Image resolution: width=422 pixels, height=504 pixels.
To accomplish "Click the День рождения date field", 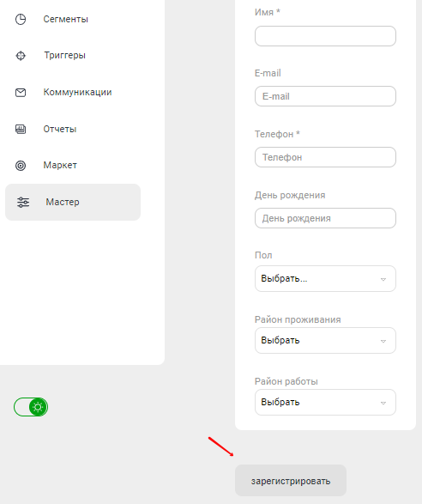I will (x=325, y=218).
